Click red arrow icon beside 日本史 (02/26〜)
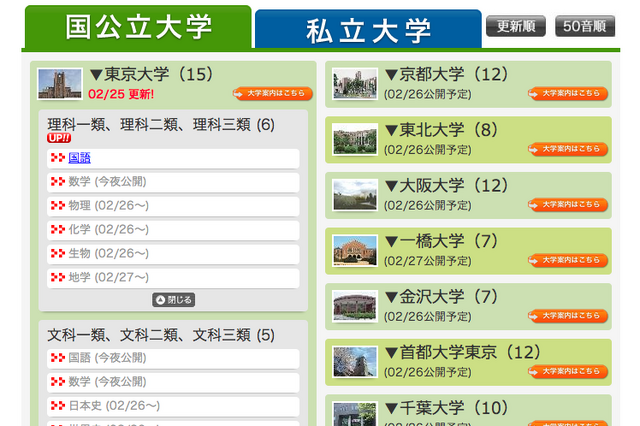 click(58, 406)
